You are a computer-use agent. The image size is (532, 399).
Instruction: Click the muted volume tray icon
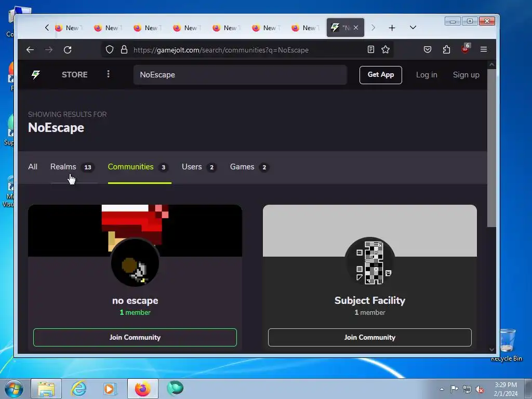[480, 389]
